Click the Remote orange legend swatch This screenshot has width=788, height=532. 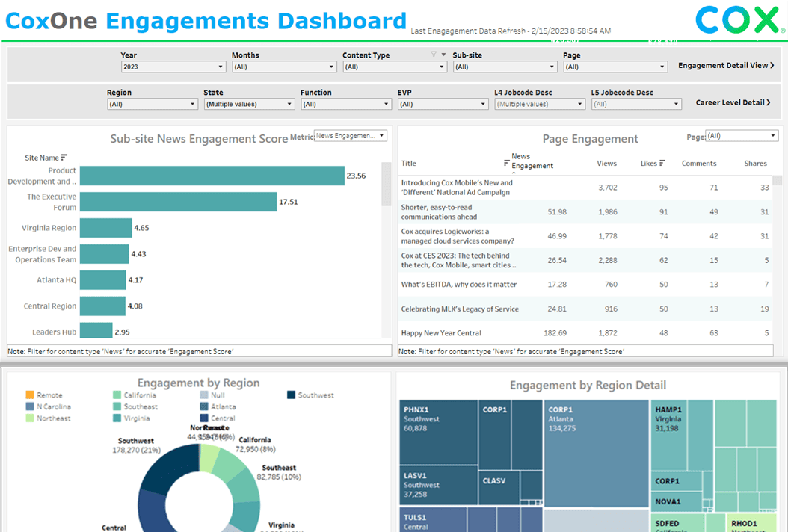point(30,395)
